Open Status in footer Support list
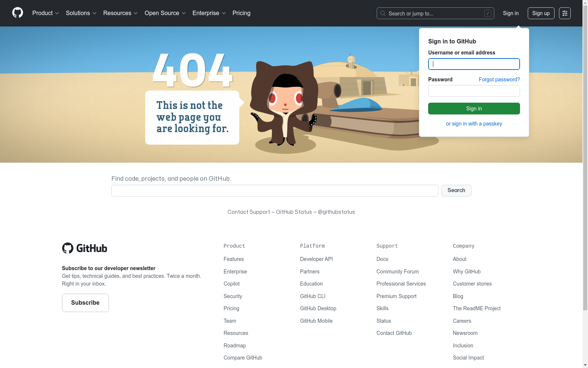The image size is (588, 368). coord(384,321)
